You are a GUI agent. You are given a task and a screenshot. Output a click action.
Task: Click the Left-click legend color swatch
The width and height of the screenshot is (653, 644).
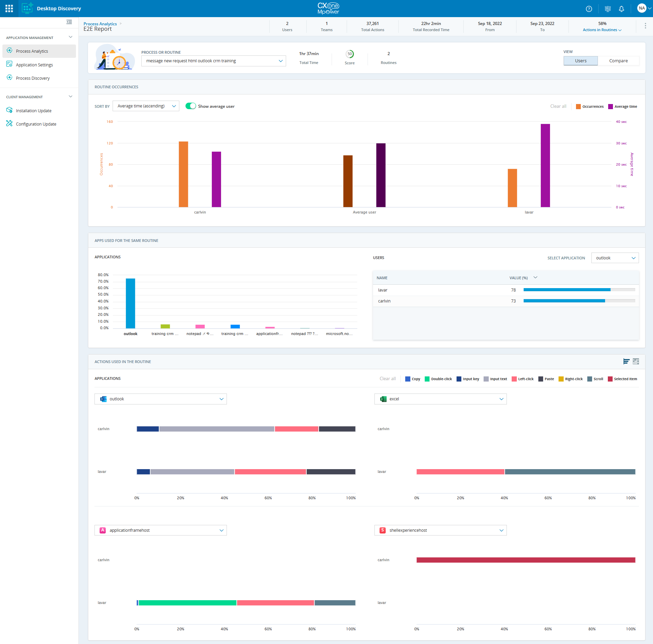(x=514, y=379)
